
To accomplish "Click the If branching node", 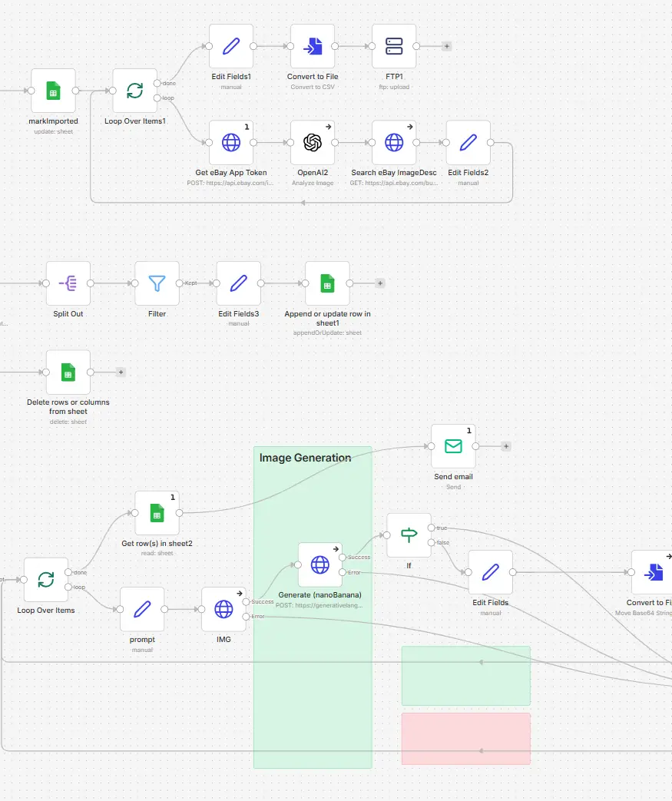I will pyautogui.click(x=409, y=534).
